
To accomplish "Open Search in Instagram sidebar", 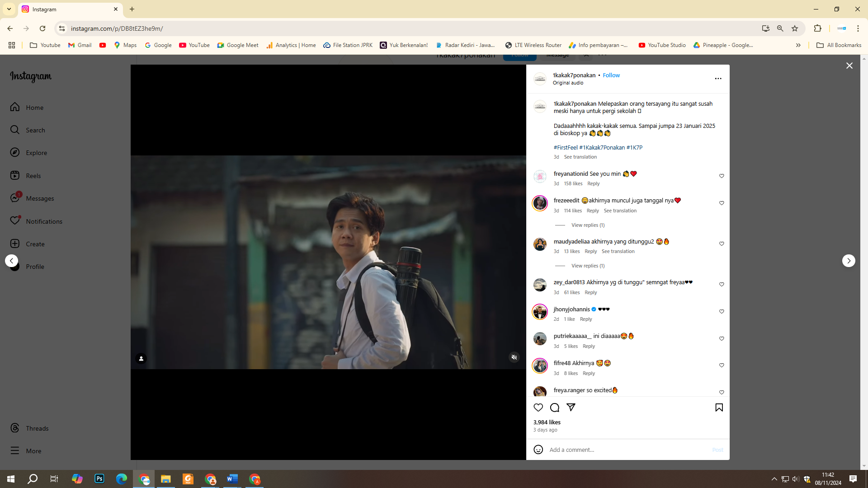I will 27,130.
